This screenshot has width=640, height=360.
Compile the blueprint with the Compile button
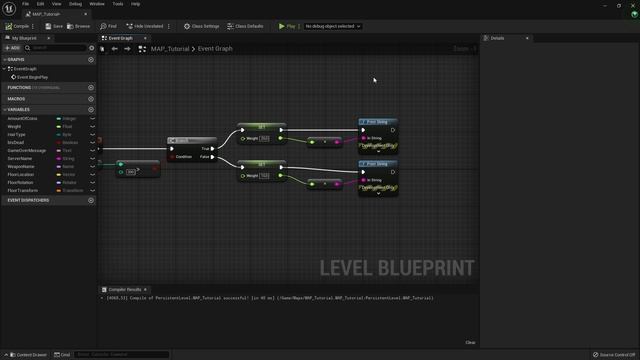[17, 26]
